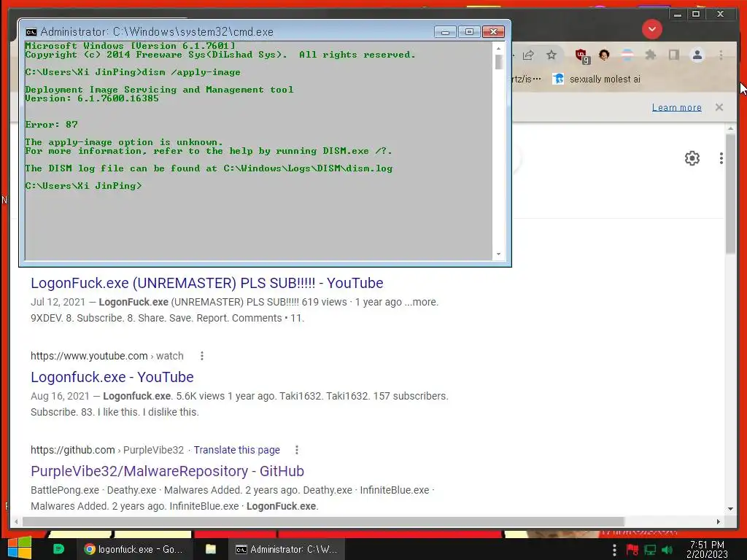This screenshot has width=747, height=560.
Task: Dismiss the Chrome infobar with the X
Action: tap(719, 107)
